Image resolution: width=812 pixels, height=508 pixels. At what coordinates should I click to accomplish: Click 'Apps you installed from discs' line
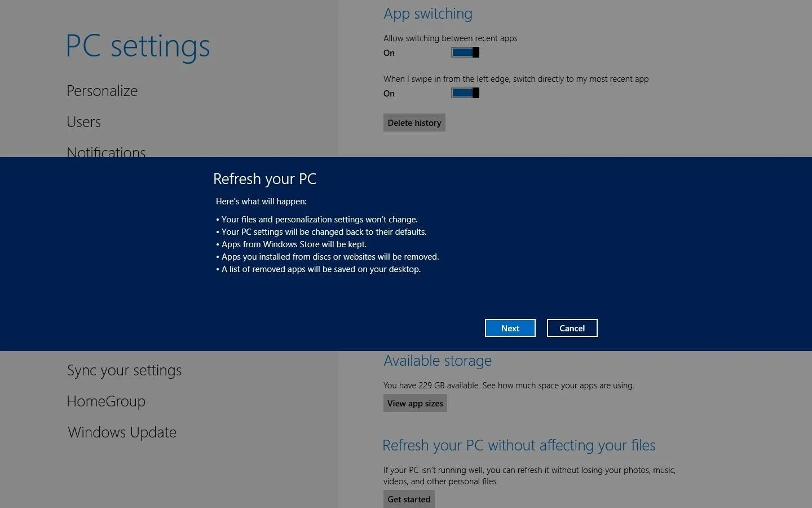(x=328, y=257)
